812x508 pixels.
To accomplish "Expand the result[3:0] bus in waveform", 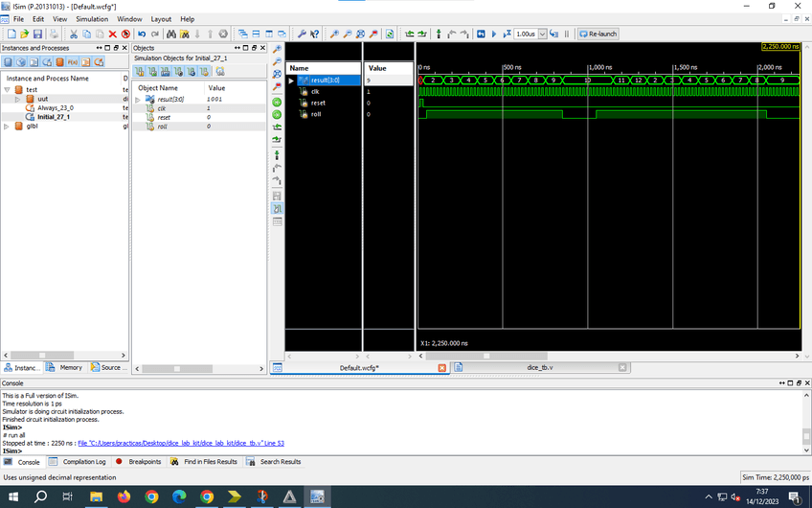I will tap(292, 81).
